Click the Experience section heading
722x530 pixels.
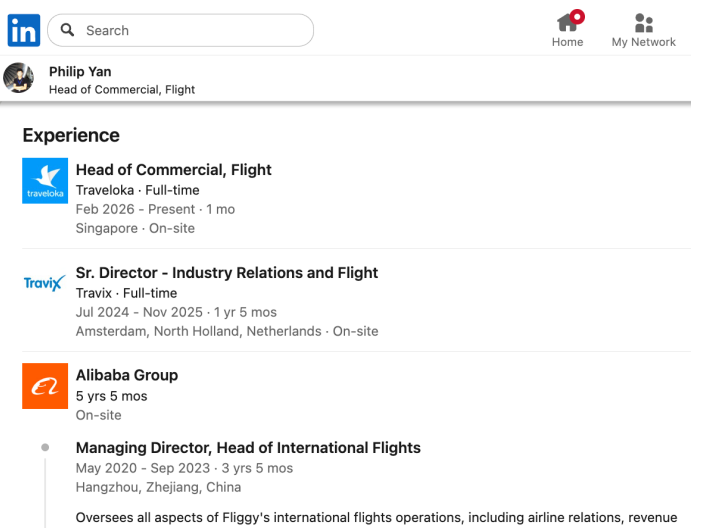click(71, 135)
